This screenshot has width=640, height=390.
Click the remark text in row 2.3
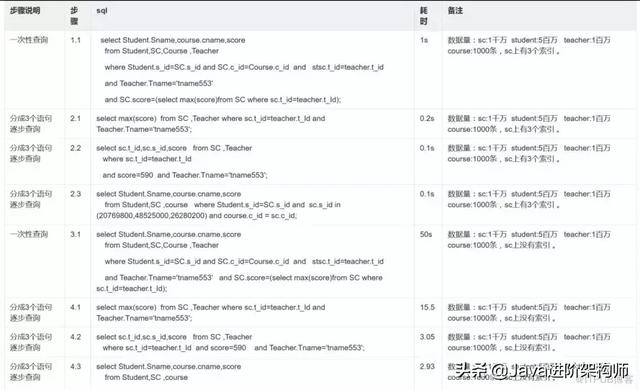pos(529,199)
